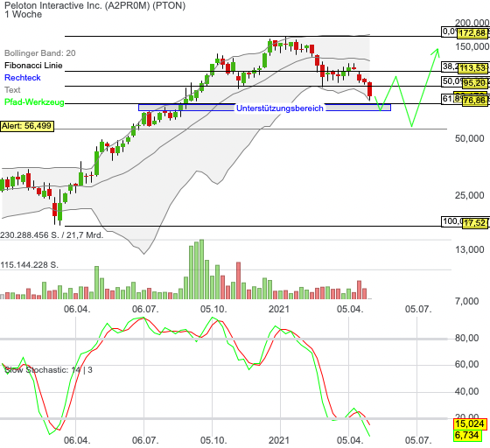Click the '230.288.456 S. / 21,7 Mrd.' volume label
Image resolution: width=490 pixels, height=448 pixels.
52,234
